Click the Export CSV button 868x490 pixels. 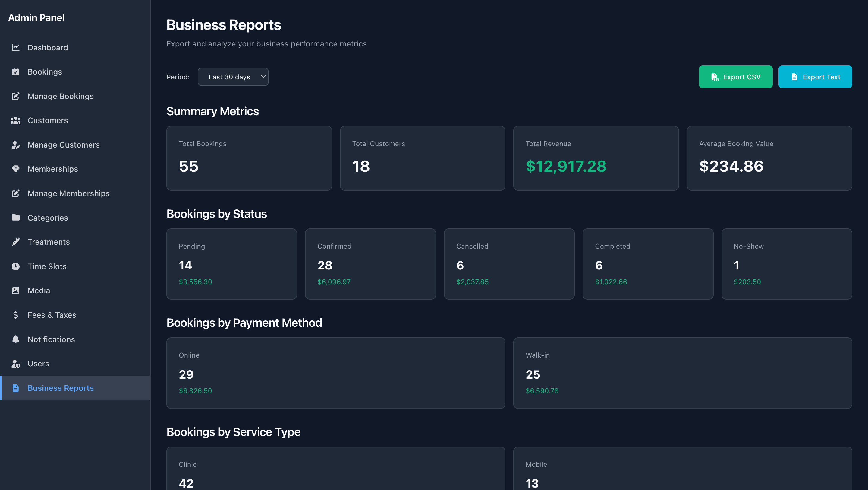click(736, 77)
